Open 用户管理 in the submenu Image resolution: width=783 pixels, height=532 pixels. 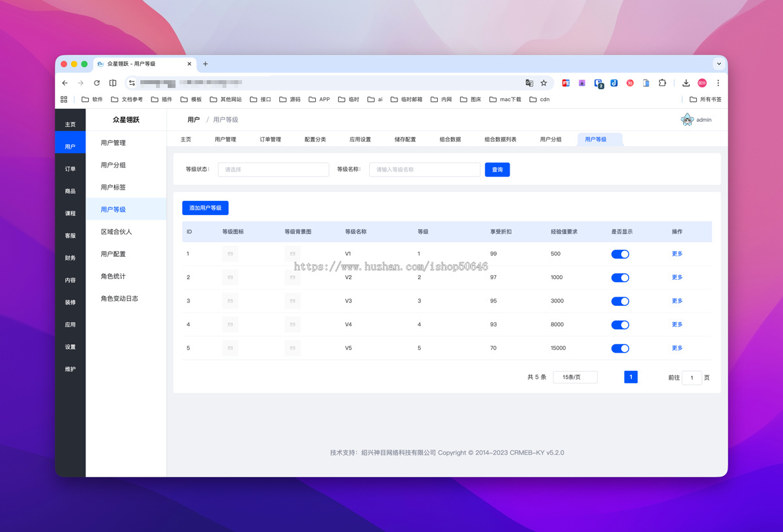coord(126,143)
